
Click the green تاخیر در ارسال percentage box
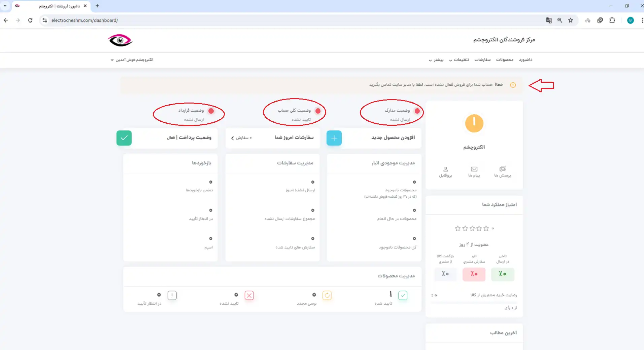502,274
